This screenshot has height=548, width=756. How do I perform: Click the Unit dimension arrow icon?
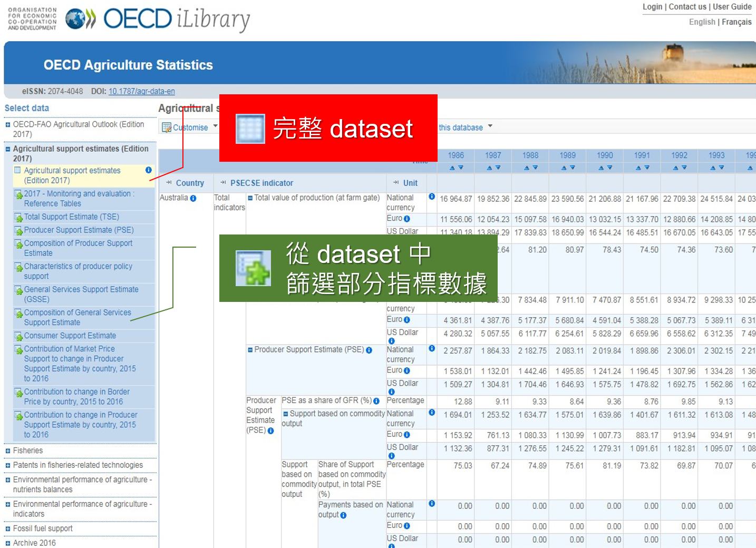pyautogui.click(x=396, y=183)
